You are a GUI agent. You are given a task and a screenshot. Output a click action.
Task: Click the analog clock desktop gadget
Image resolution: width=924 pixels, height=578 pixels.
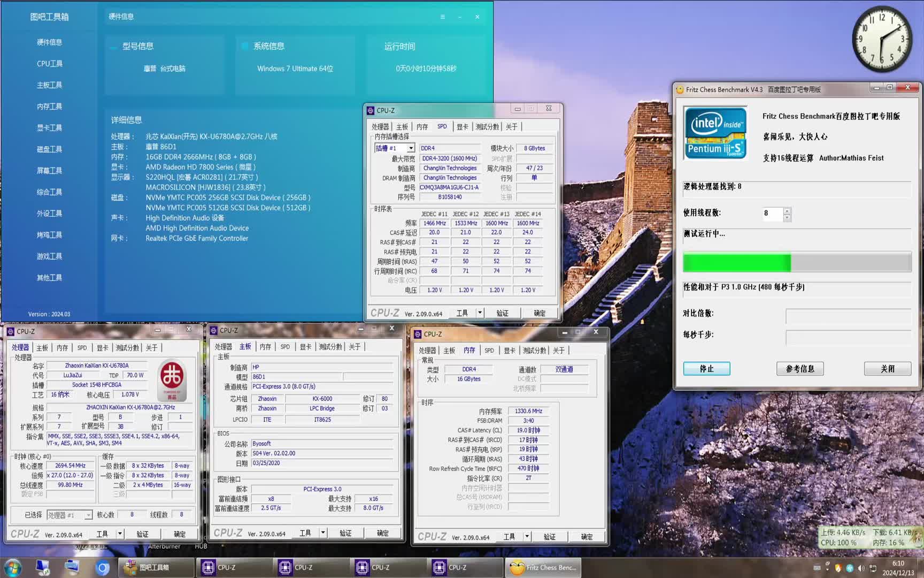[882, 40]
